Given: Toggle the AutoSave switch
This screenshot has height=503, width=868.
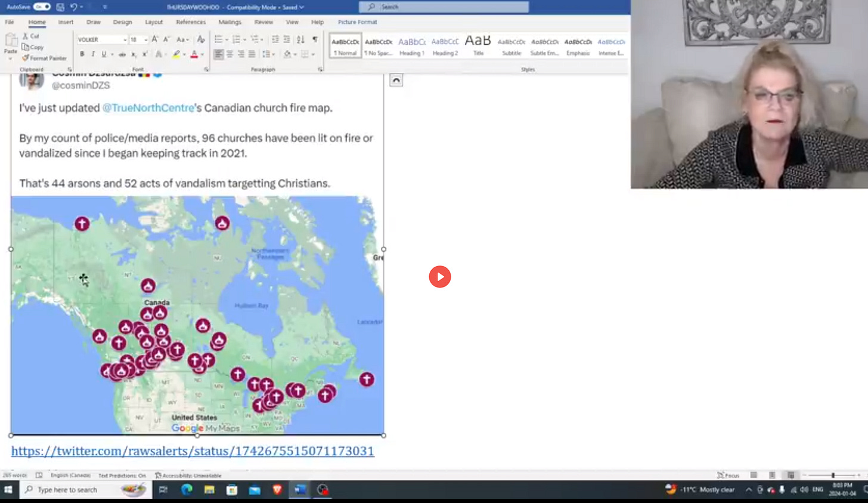Looking at the screenshot, I should tap(42, 7).
